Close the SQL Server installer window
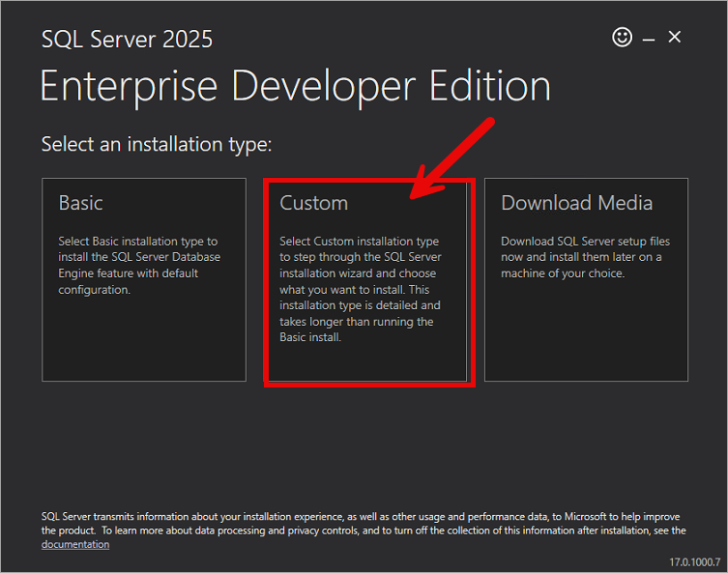The height and width of the screenshot is (573, 728). point(675,37)
